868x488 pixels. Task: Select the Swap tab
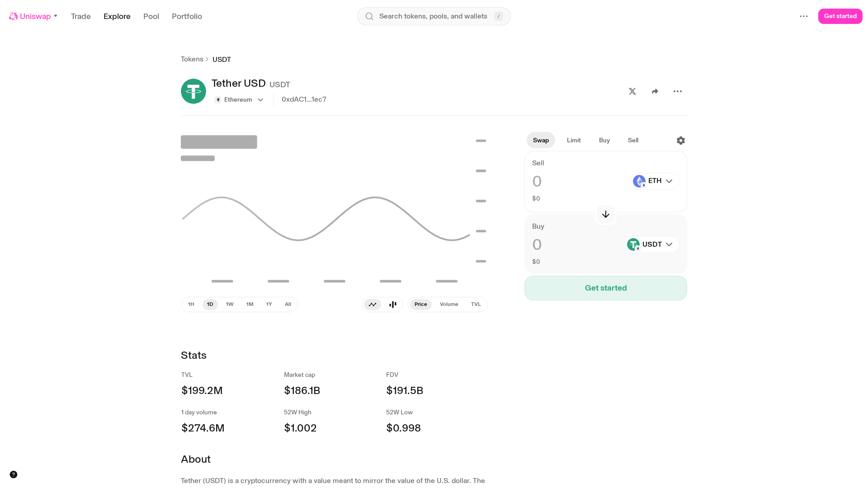(541, 141)
